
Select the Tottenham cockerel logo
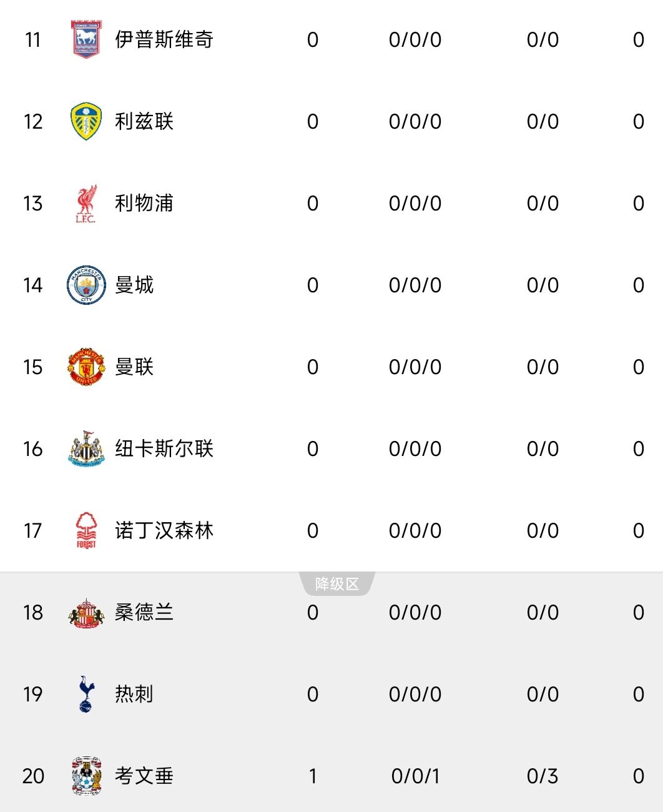pos(86,694)
